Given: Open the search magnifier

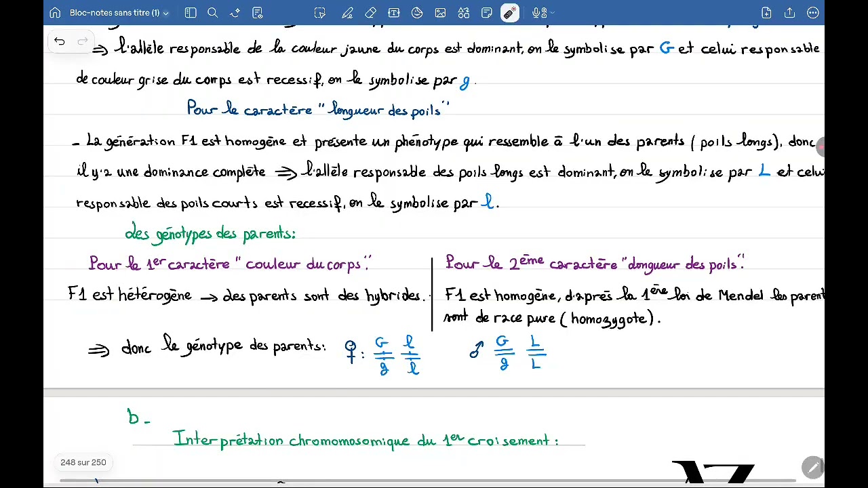Looking at the screenshot, I should [x=212, y=13].
